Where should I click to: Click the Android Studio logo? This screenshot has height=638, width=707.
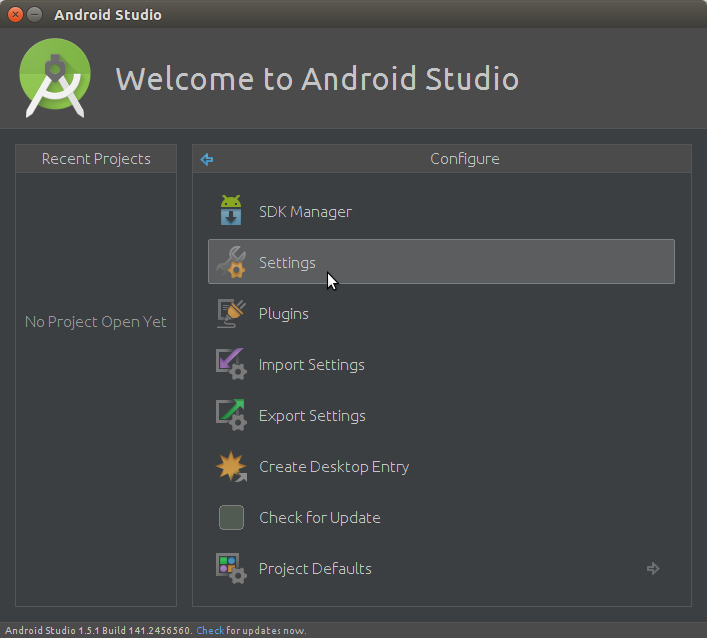pos(55,78)
